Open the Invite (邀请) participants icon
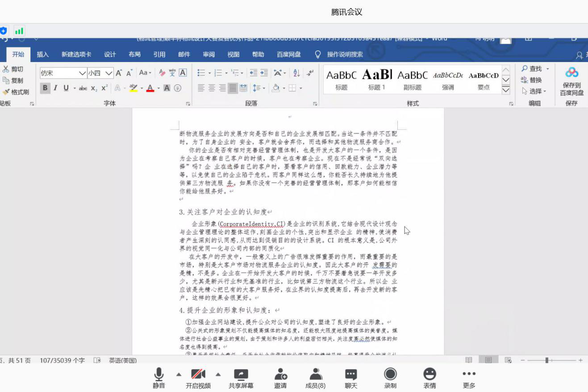The image size is (588, 392). point(280,375)
